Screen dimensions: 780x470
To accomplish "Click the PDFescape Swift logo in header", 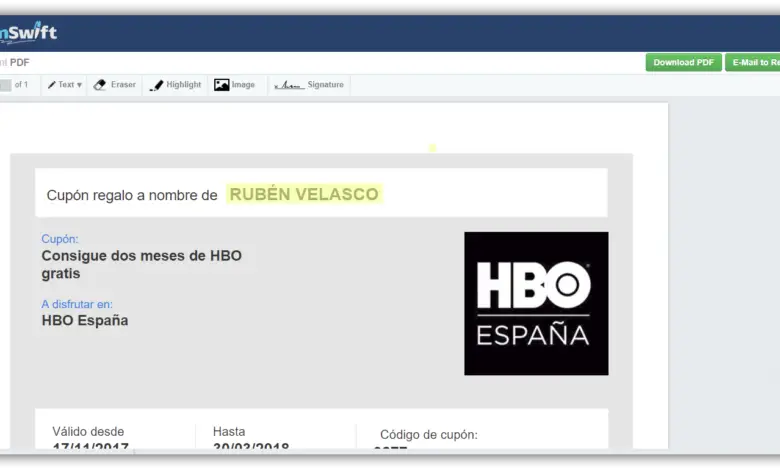I will pos(28,33).
